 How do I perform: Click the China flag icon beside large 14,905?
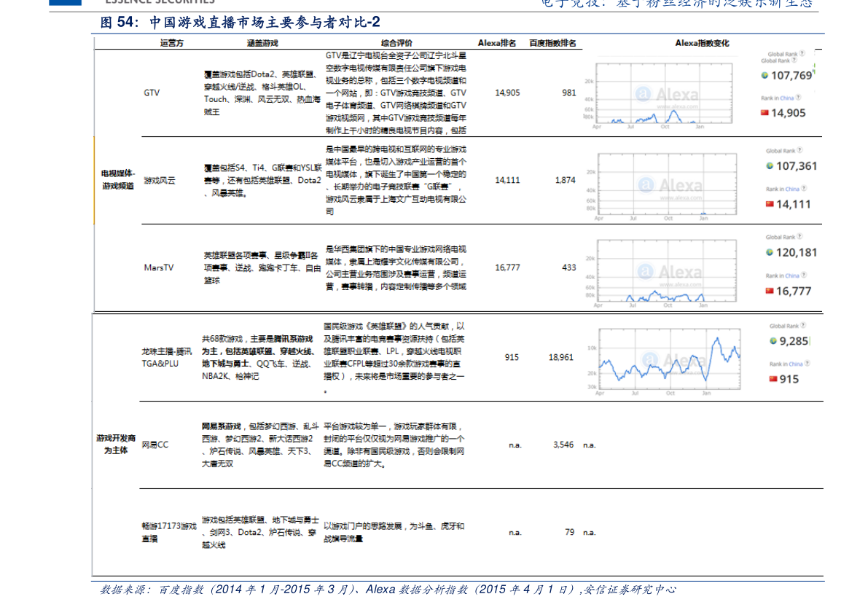tap(765, 113)
